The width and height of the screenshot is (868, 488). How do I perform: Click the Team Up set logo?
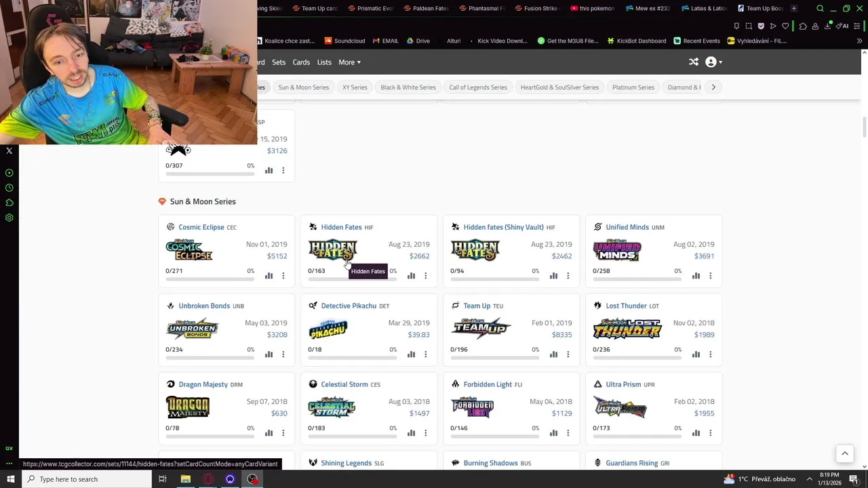[481, 329]
